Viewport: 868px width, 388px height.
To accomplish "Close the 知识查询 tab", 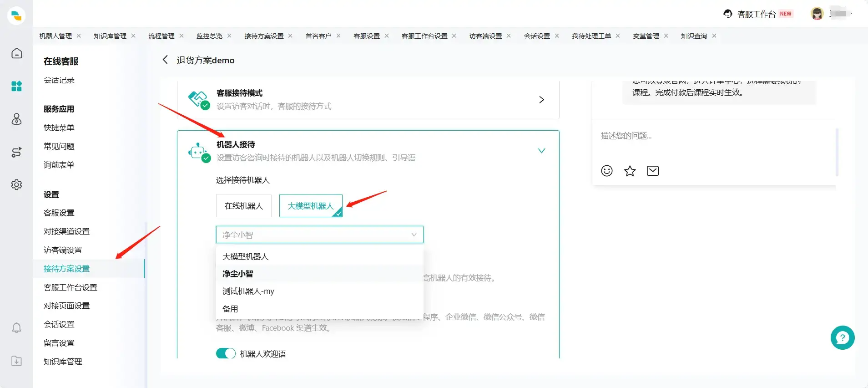I will (x=714, y=36).
